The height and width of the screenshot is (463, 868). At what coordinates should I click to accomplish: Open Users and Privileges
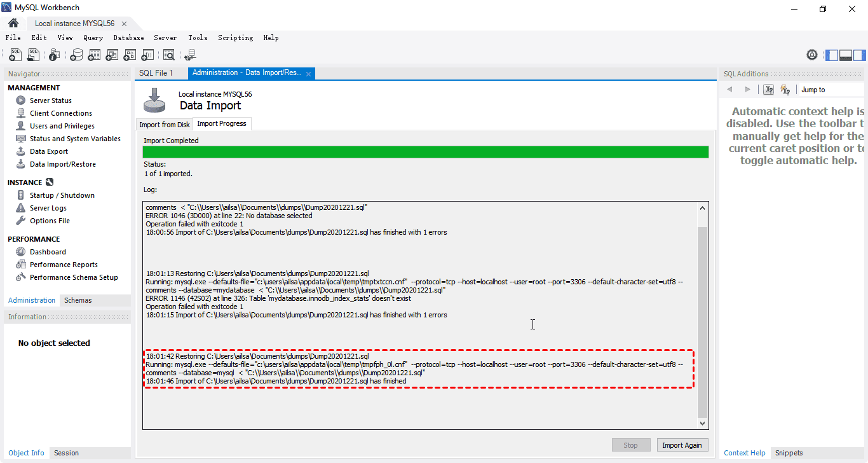[62, 126]
